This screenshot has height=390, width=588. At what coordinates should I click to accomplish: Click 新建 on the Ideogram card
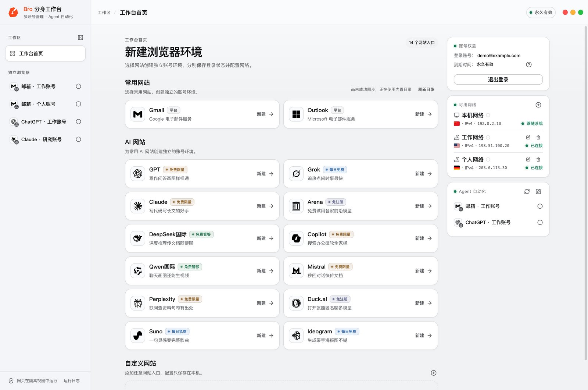pos(423,336)
